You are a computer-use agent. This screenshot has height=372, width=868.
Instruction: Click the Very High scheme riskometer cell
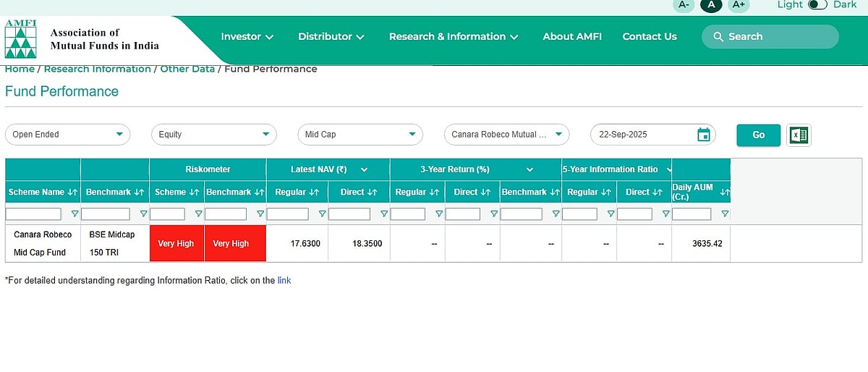coord(176,244)
